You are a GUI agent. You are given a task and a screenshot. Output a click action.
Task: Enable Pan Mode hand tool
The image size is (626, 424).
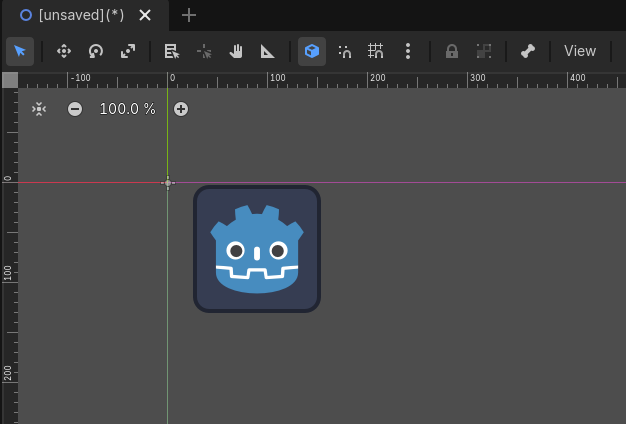[x=236, y=52]
